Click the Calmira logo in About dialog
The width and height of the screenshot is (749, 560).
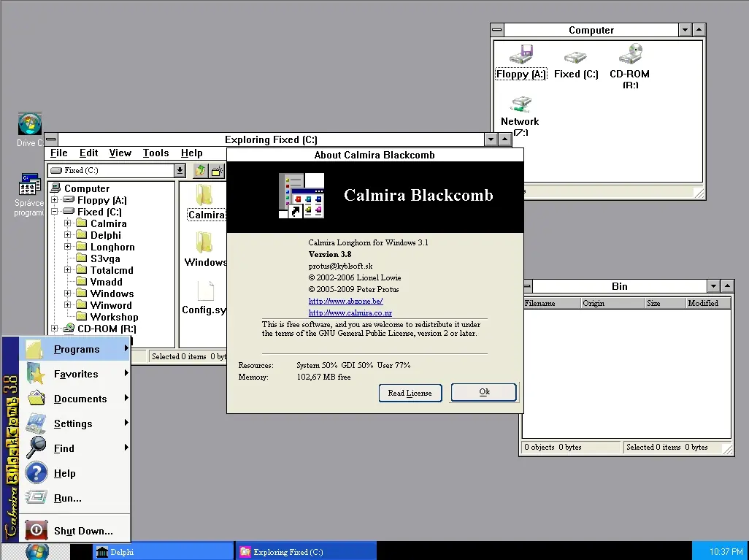(301, 196)
